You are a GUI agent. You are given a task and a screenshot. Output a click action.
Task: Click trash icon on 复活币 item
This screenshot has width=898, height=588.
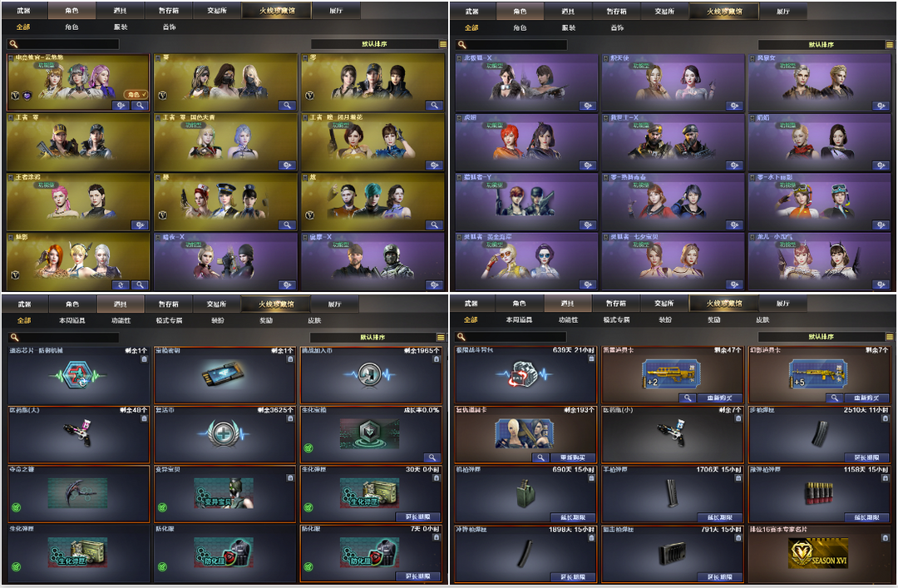click(290, 418)
